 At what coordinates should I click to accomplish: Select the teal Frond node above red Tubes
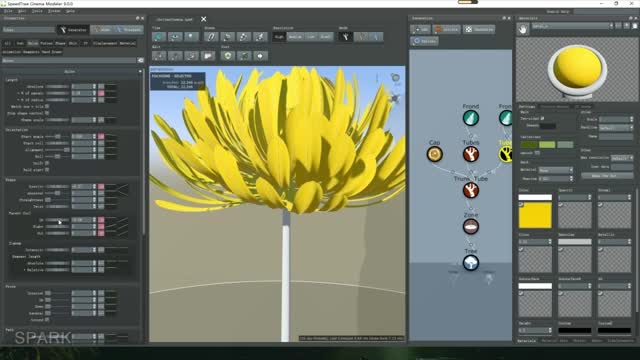point(471,118)
